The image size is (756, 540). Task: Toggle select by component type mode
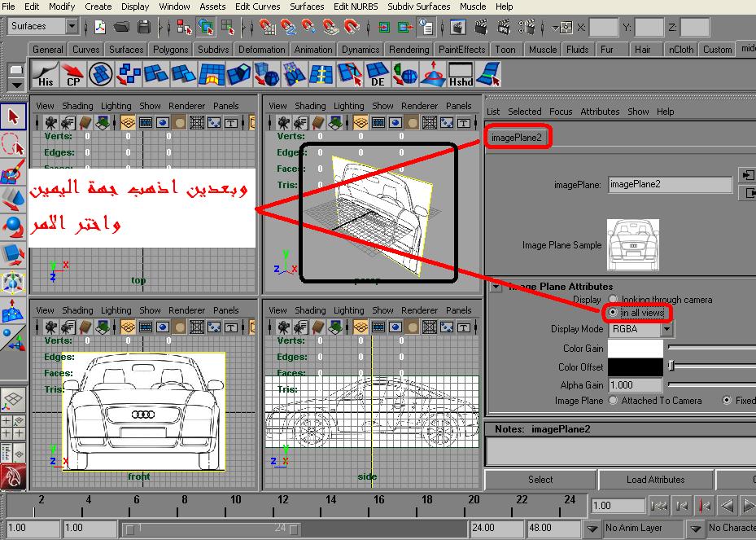click(227, 27)
